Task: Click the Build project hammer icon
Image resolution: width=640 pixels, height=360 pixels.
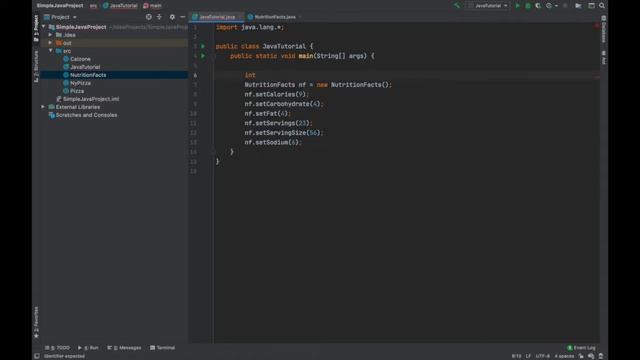Action: pyautogui.click(x=457, y=6)
